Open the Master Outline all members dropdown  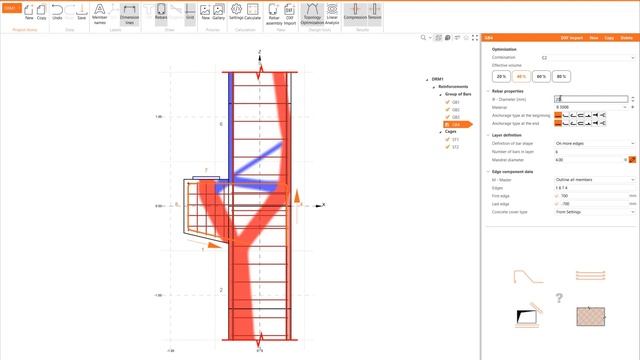point(595,180)
